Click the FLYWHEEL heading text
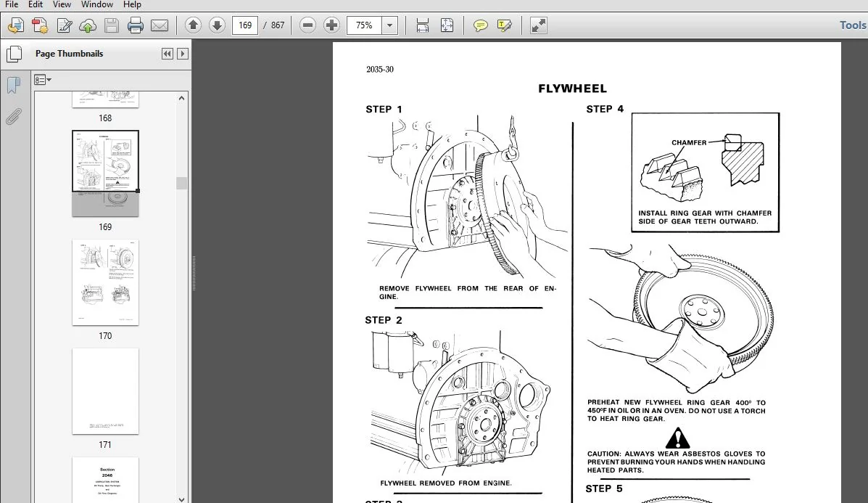868x503 pixels. coord(572,89)
